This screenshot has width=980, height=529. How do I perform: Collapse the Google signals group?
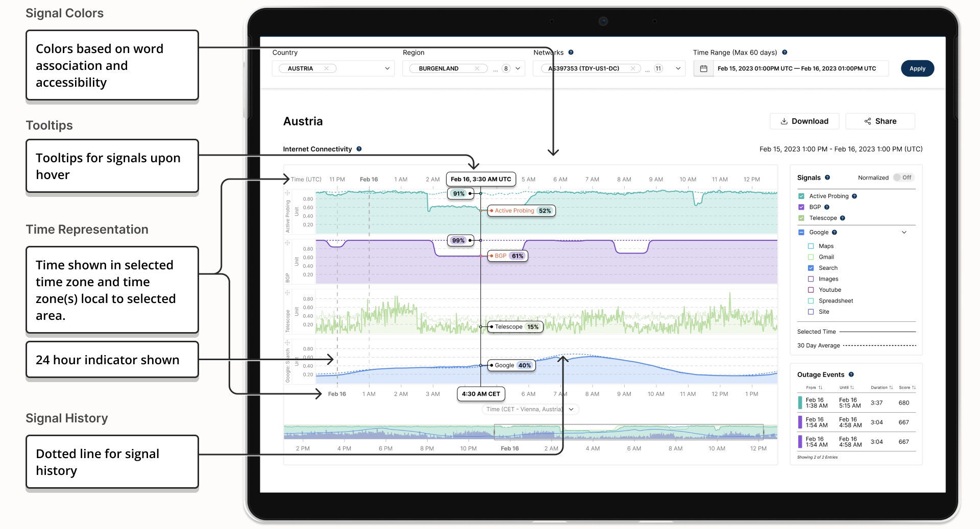click(904, 232)
